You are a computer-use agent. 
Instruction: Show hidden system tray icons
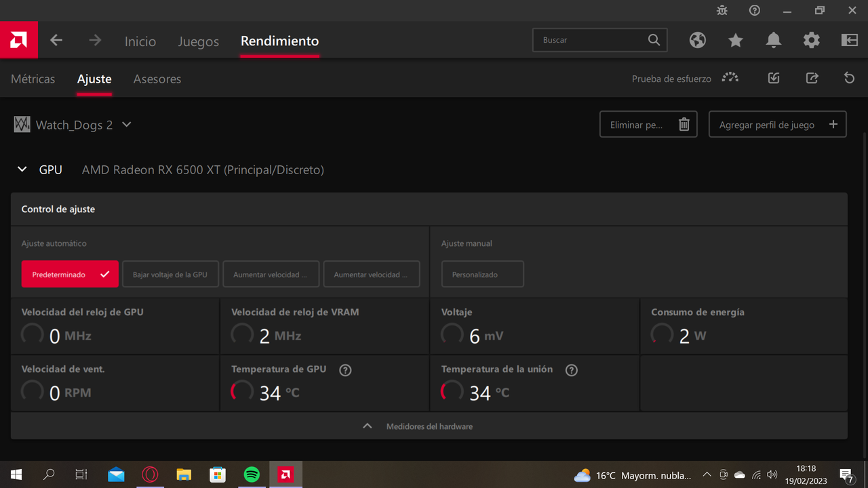[x=707, y=475]
